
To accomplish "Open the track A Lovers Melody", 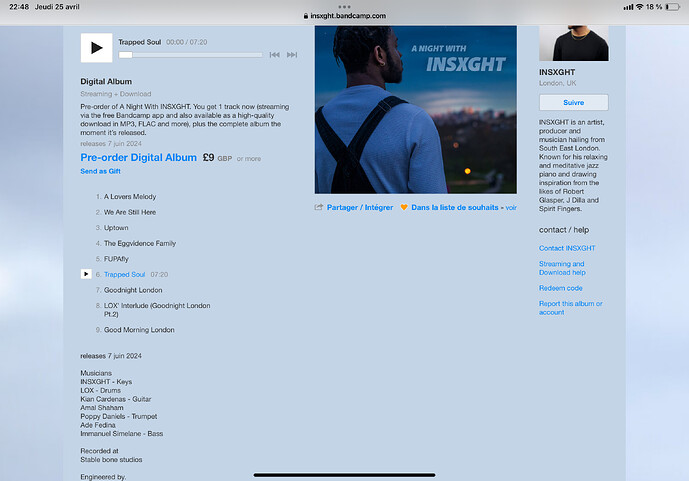I will pos(130,197).
